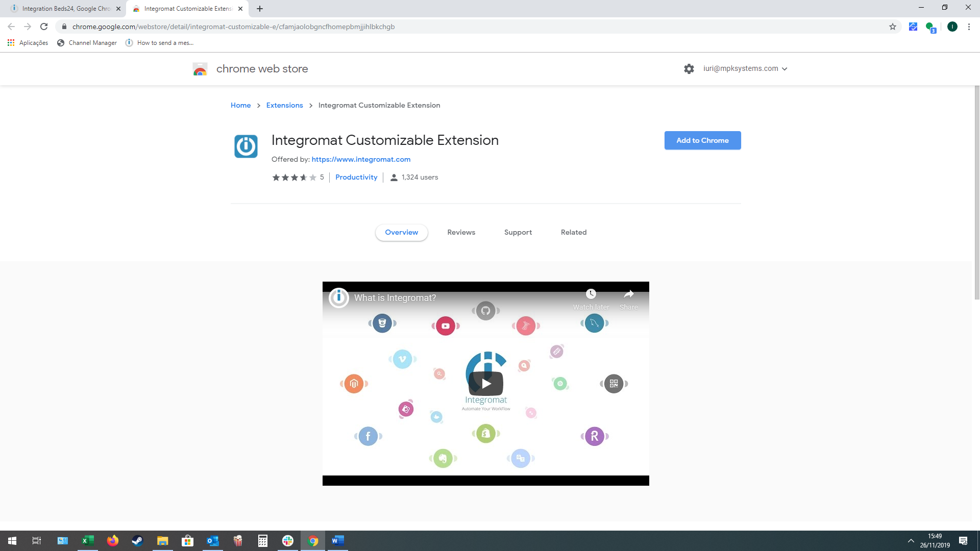The width and height of the screenshot is (980, 551).
Task: Show hidden system tray icons chevron
Action: (x=911, y=541)
